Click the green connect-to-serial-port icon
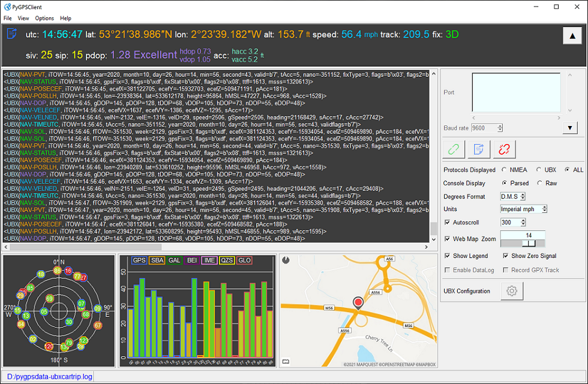 point(453,149)
